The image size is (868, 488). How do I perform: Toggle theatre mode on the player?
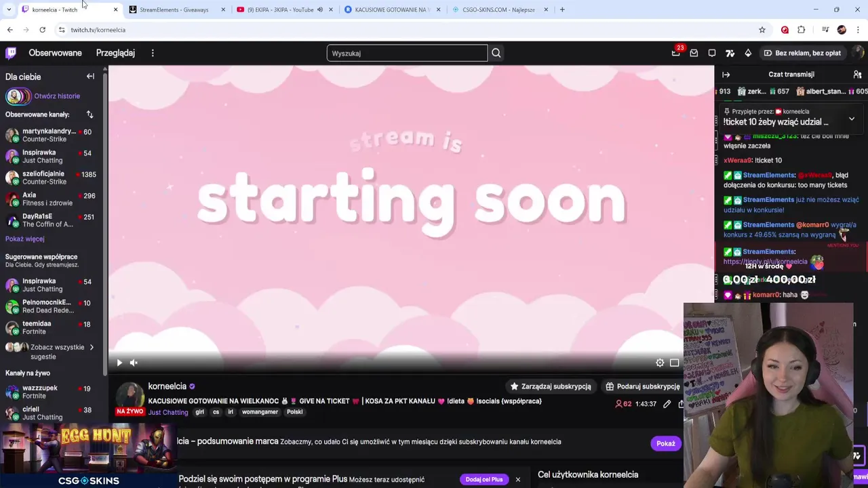[675, 363]
